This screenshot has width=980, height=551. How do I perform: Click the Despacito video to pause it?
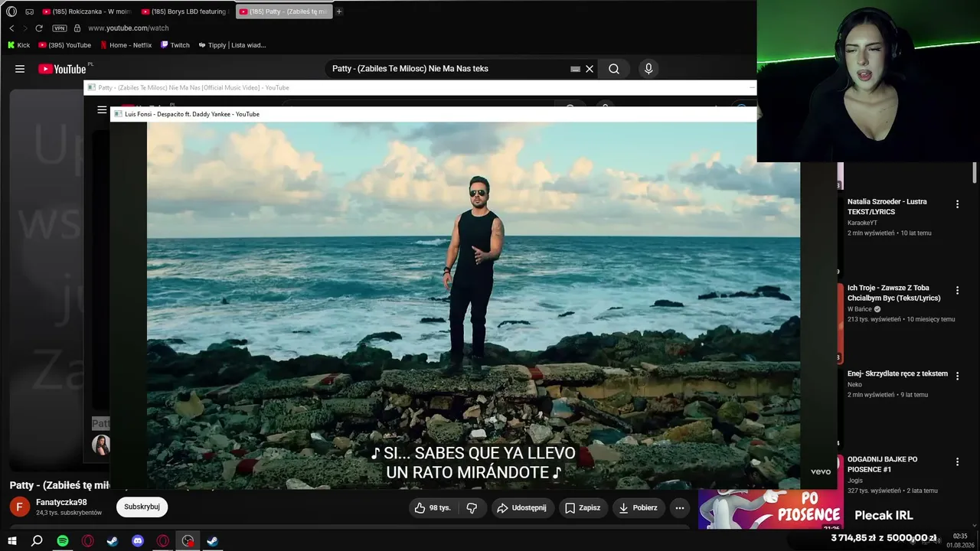tap(473, 305)
